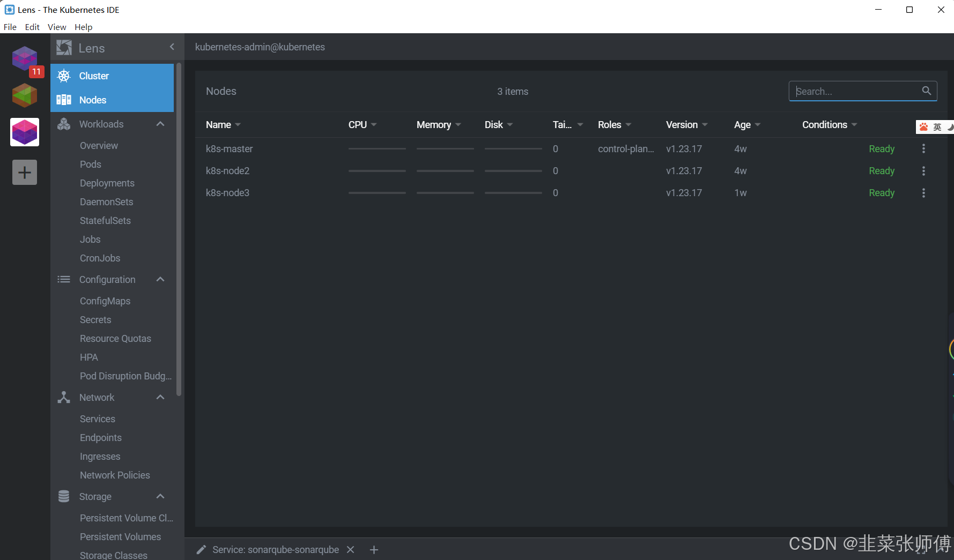The height and width of the screenshot is (560, 954).
Task: Open actions menu for k8s-node2 row
Action: click(923, 171)
